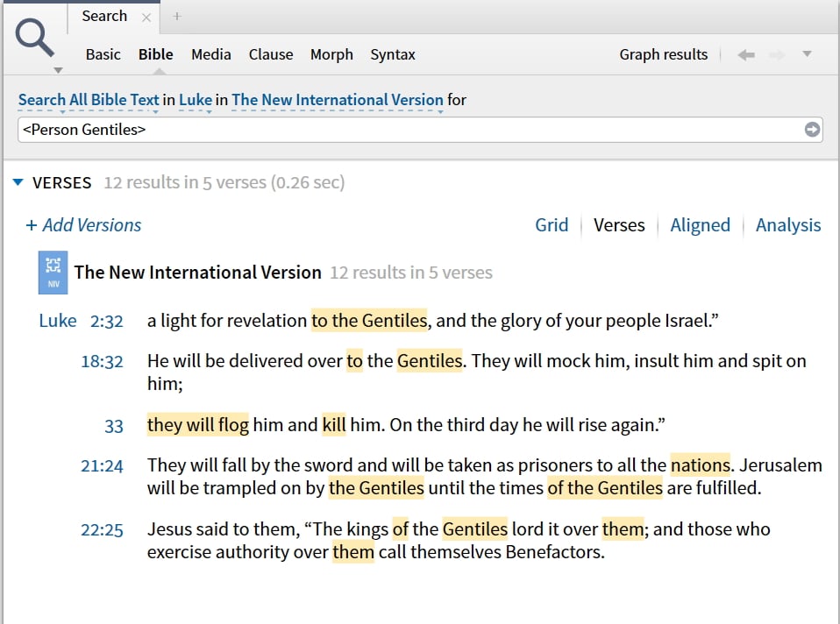This screenshot has width=840, height=624.
Task: Click Graph results
Action: tap(663, 54)
